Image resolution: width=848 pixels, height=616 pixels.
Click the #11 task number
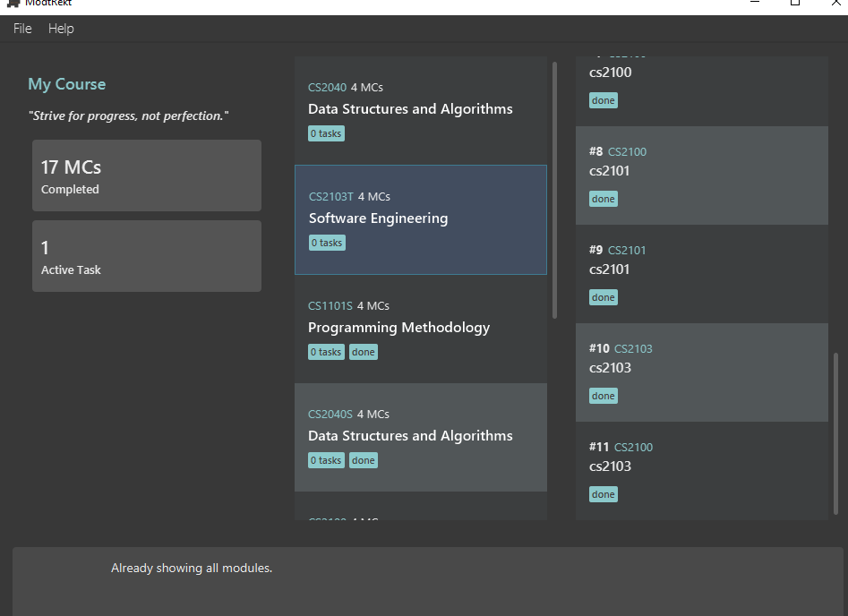pos(599,448)
